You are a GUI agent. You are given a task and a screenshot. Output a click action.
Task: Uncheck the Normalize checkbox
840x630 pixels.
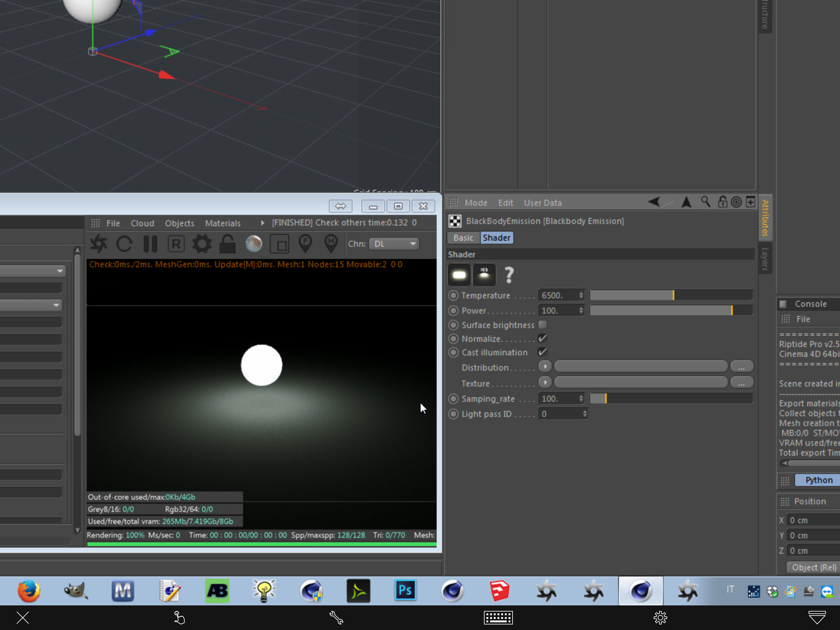coord(543,338)
